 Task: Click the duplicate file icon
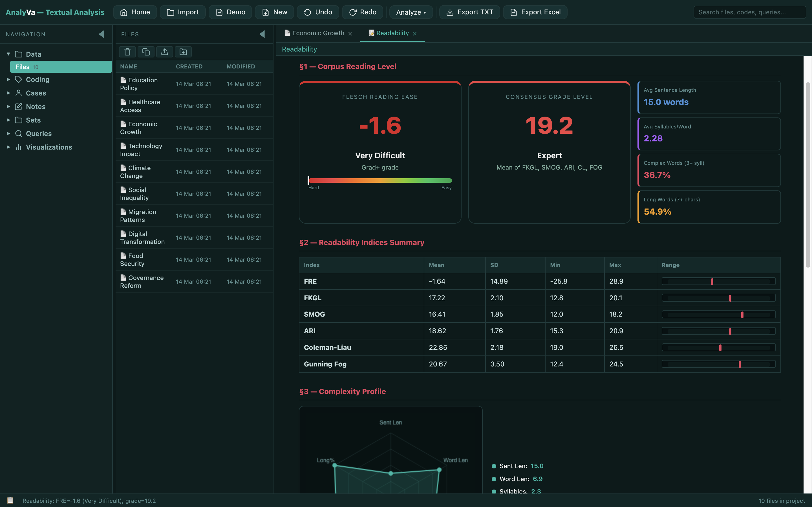(145, 52)
